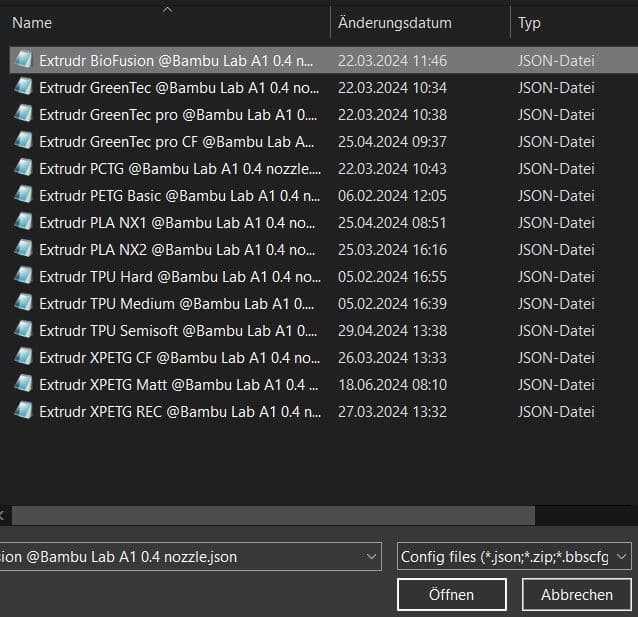The width and height of the screenshot is (638, 617).
Task: Click the XPETG Matt file icon
Action: (23, 384)
